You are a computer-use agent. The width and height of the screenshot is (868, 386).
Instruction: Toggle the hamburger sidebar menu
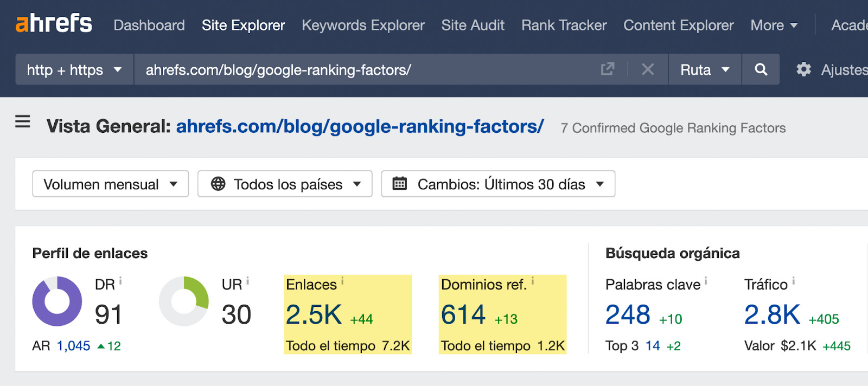pyautogui.click(x=23, y=121)
